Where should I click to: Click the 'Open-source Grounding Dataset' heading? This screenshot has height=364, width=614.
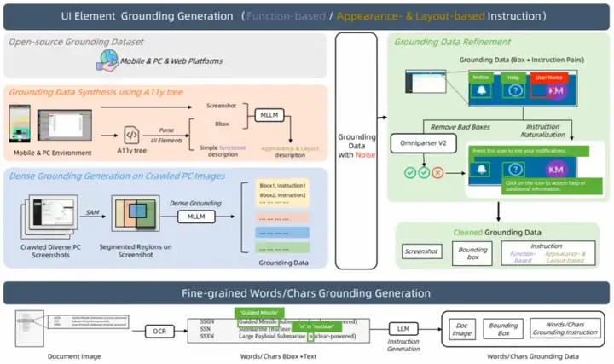point(77,42)
